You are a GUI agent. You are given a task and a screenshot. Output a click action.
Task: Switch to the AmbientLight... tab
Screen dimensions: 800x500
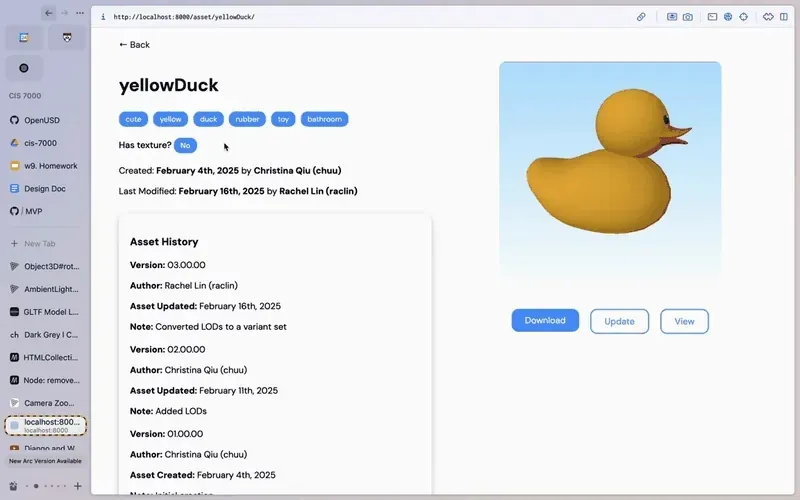click(x=45, y=289)
